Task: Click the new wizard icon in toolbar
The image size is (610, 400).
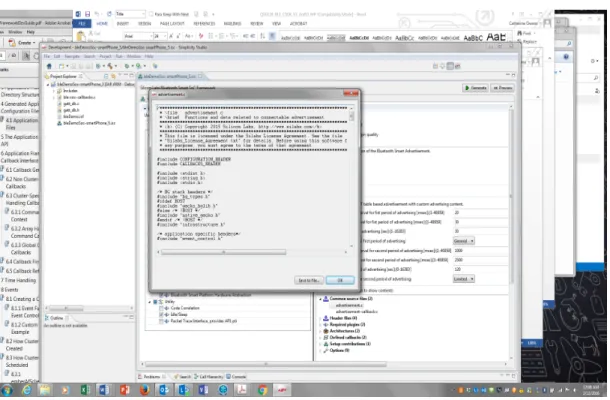Action: [x=61, y=66]
